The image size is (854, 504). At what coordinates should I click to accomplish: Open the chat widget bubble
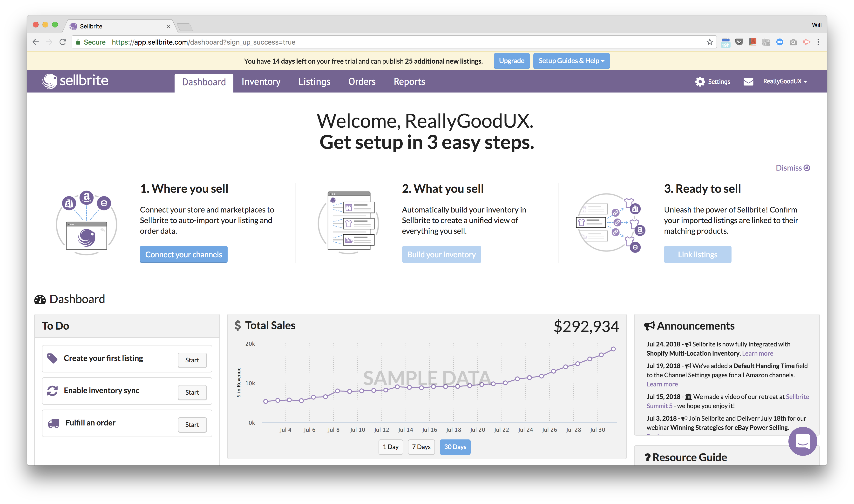point(802,441)
